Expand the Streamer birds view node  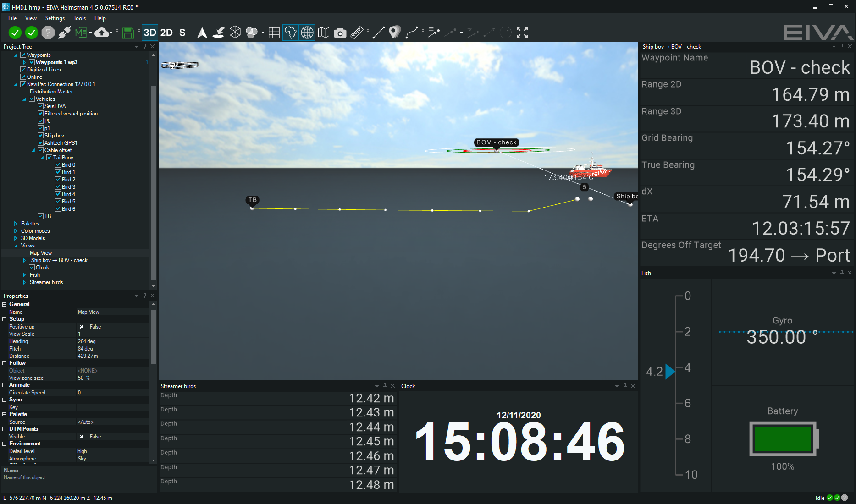coord(24,282)
